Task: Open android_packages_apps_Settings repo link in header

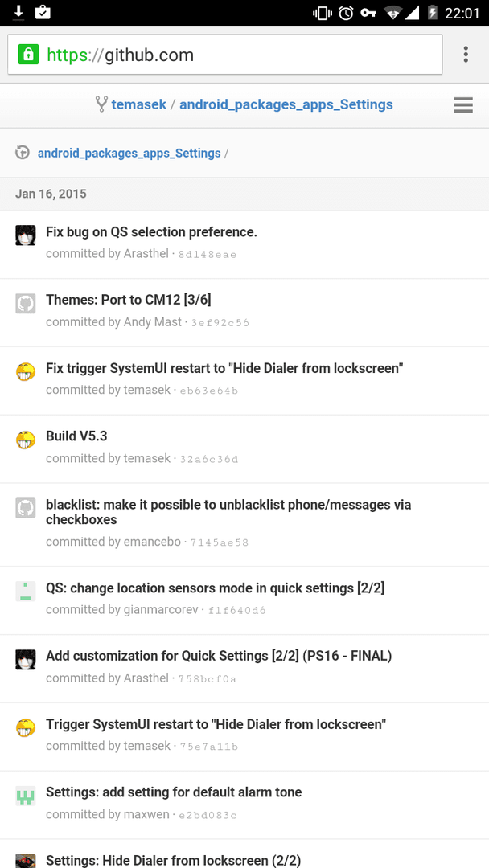Action: pyautogui.click(x=286, y=104)
